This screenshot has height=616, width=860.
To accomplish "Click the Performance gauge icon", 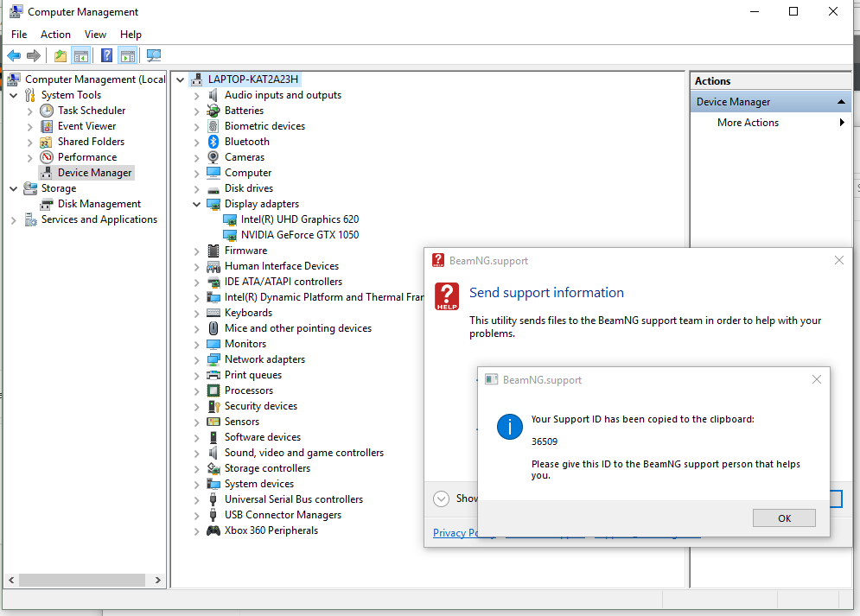I will [x=47, y=156].
